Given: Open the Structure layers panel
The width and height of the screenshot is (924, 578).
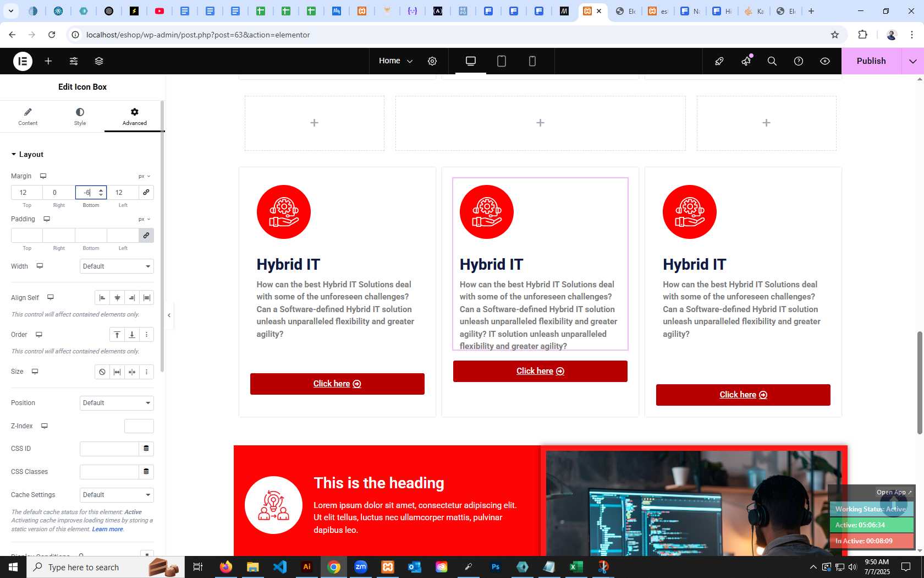Looking at the screenshot, I should [x=99, y=61].
